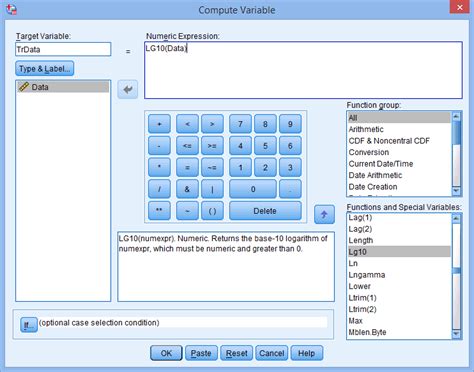The width and height of the screenshot is (474, 372).
Task: Click the parentheses keypad button
Action: [x=212, y=211]
